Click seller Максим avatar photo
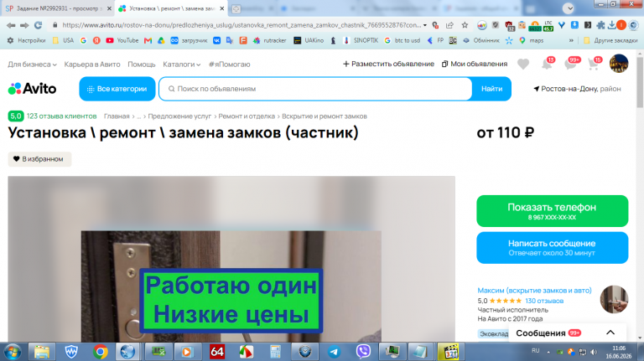 click(614, 300)
